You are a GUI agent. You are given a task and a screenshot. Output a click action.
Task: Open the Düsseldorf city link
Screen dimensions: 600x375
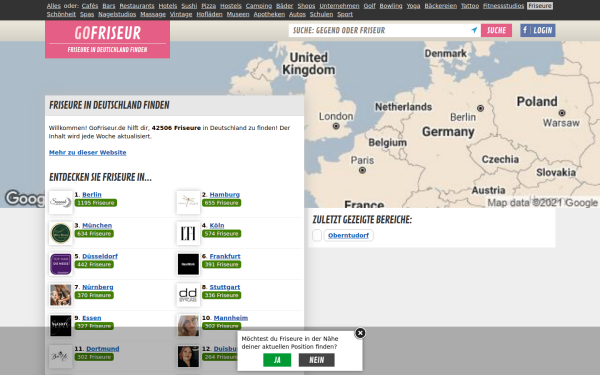pyautogui.click(x=100, y=256)
